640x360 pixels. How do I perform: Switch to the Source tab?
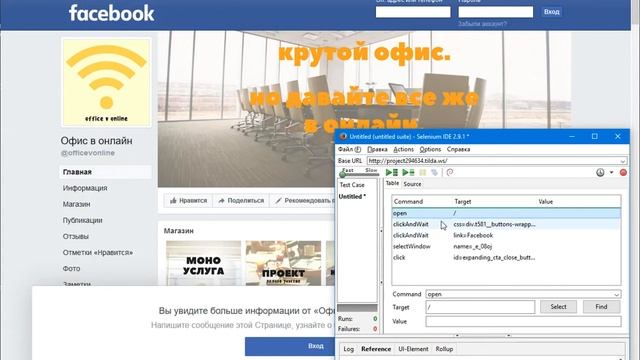(x=412, y=184)
